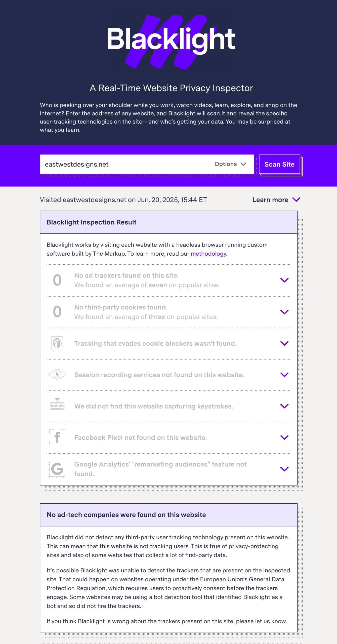Expand the keystroke capturing row
The width and height of the screenshot is (337, 644).
click(284, 406)
